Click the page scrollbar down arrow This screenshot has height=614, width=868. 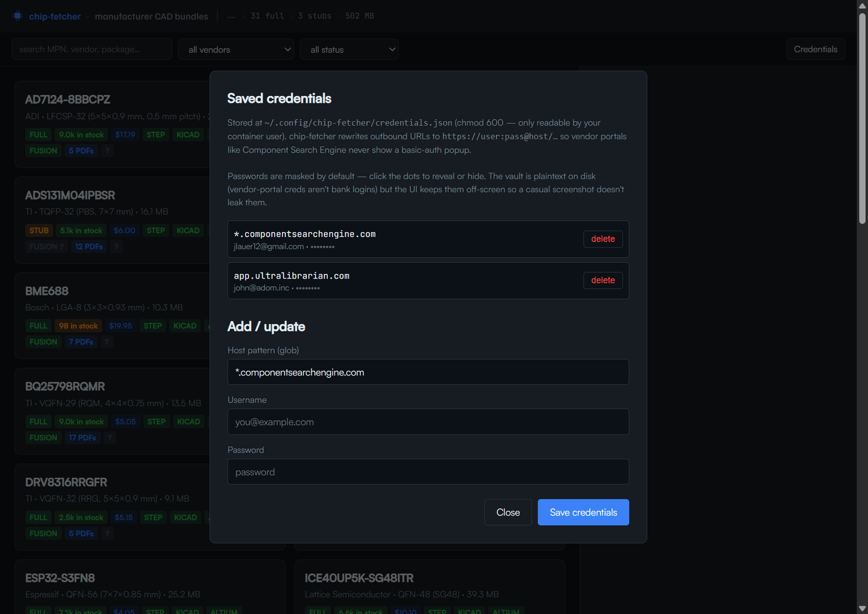[862, 609]
